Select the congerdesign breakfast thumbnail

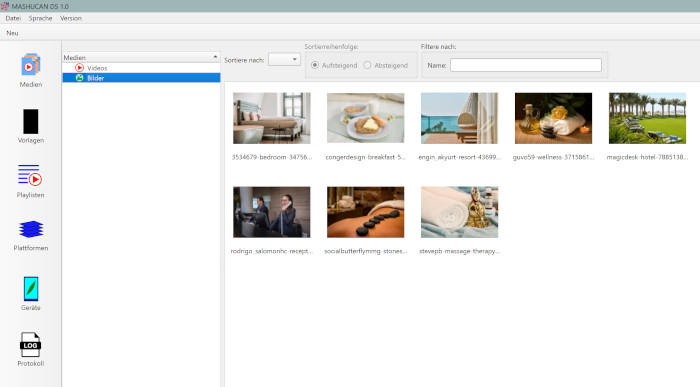click(365, 118)
